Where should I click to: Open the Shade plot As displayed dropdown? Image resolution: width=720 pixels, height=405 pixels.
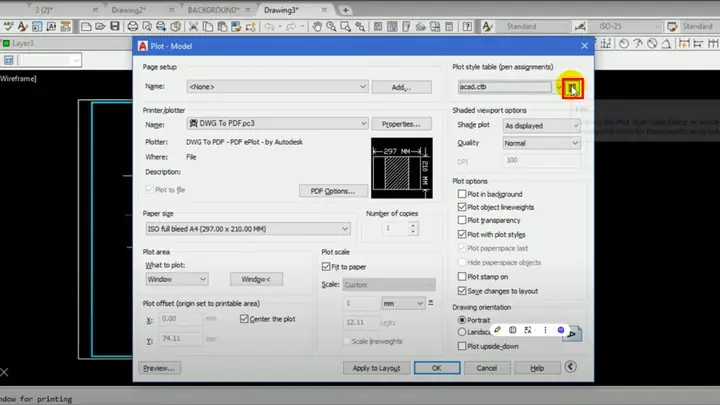tap(541, 125)
